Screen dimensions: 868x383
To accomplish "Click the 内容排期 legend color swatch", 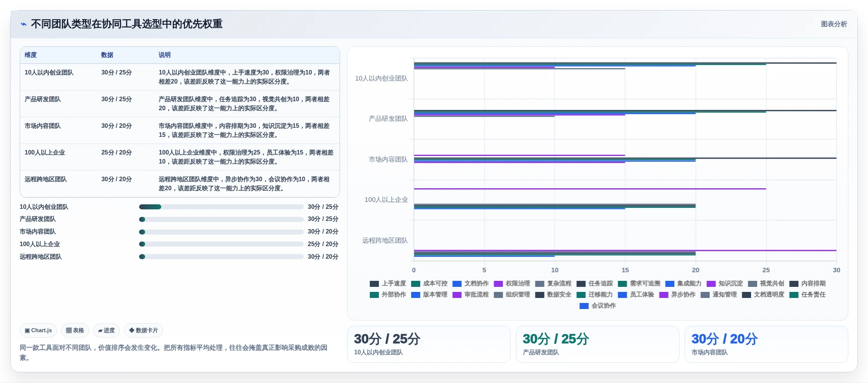I will (794, 284).
